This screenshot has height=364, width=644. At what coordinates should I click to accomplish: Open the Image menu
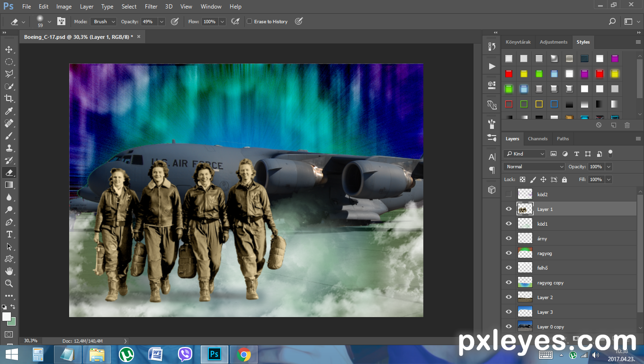point(64,7)
